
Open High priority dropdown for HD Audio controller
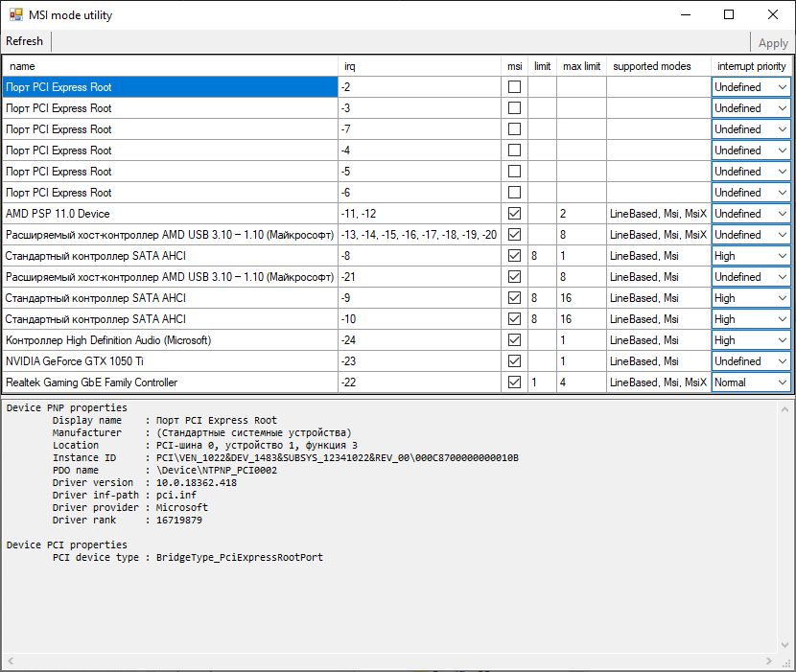click(751, 340)
